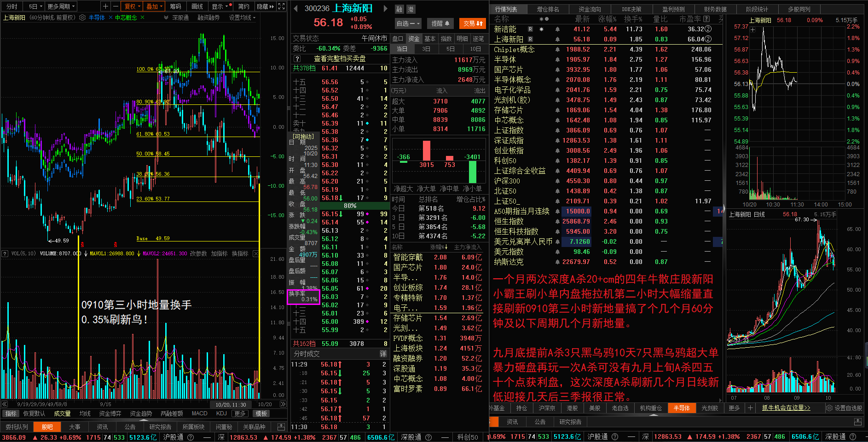
Task: Remove the 半导体 overlay tag
Action: (x=110, y=17)
